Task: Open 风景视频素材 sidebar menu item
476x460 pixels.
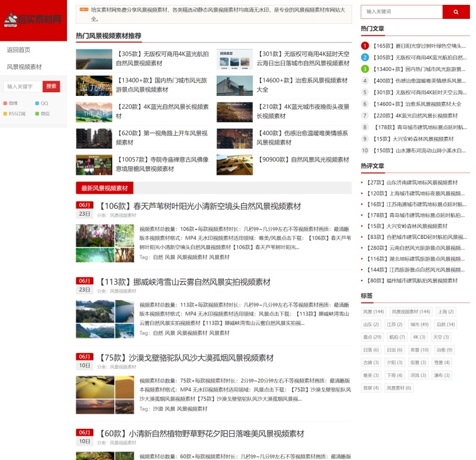Action: coord(24,67)
